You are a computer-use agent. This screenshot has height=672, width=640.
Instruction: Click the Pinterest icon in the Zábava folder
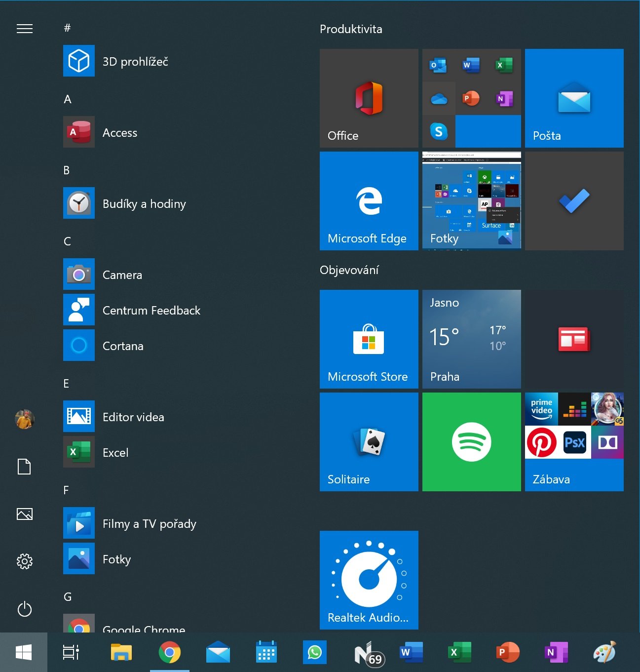[541, 442]
